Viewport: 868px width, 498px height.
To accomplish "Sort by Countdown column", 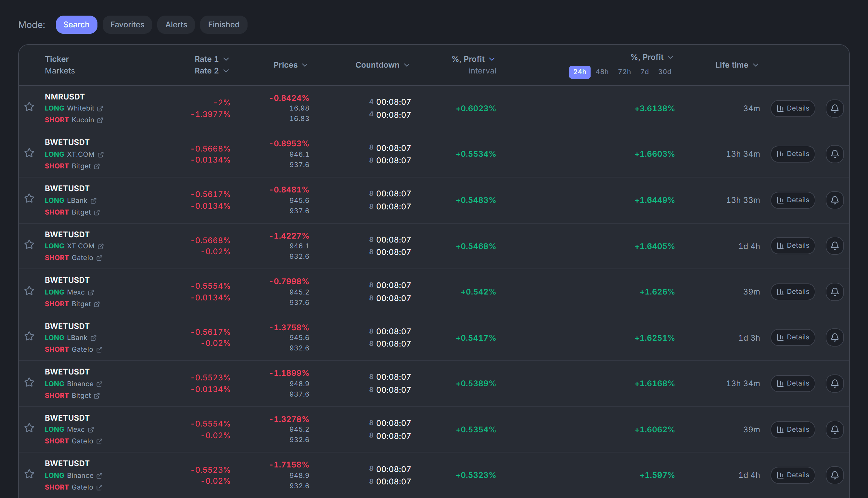I will coord(382,65).
